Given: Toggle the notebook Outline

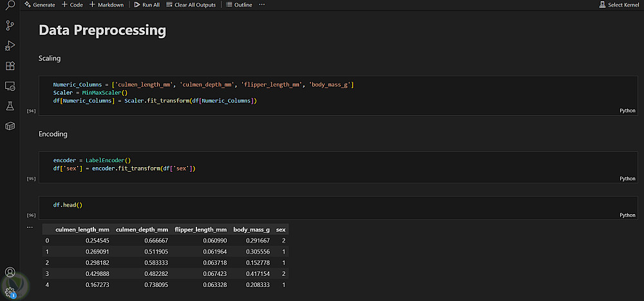Looking at the screenshot, I should (x=240, y=5).
